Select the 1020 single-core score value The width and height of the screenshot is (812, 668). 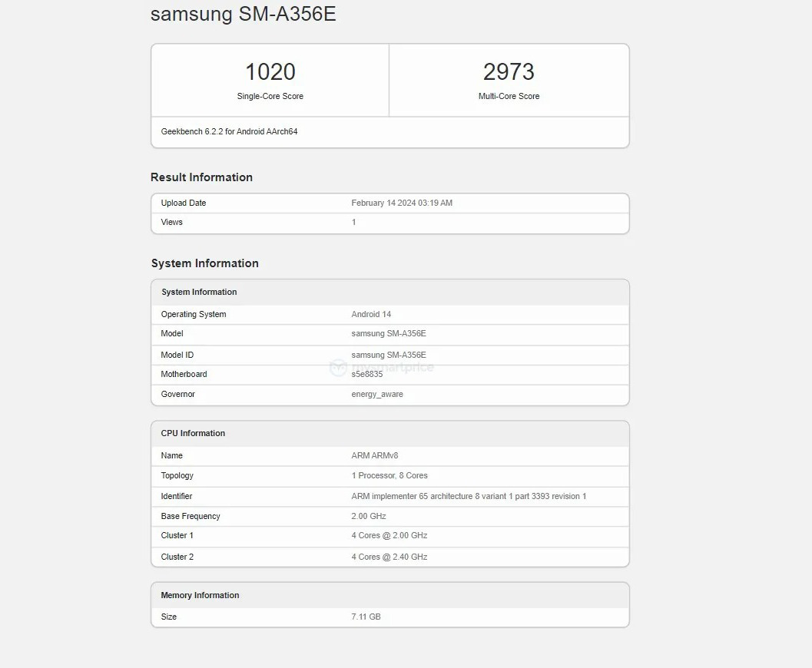[x=270, y=72]
